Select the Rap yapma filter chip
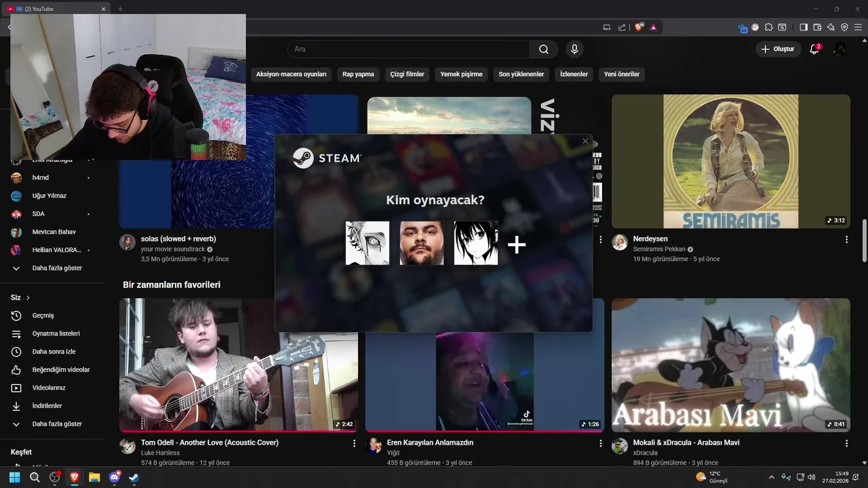The height and width of the screenshot is (488, 868). (358, 74)
